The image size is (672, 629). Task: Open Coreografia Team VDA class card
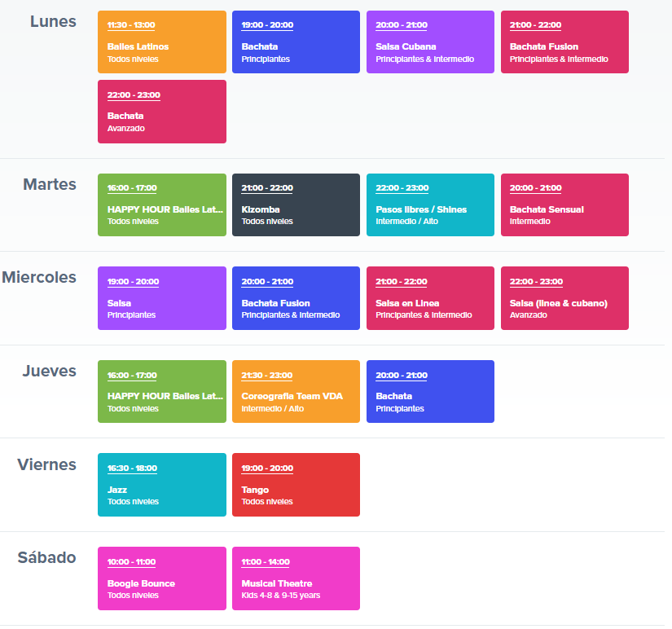pyautogui.click(x=296, y=391)
